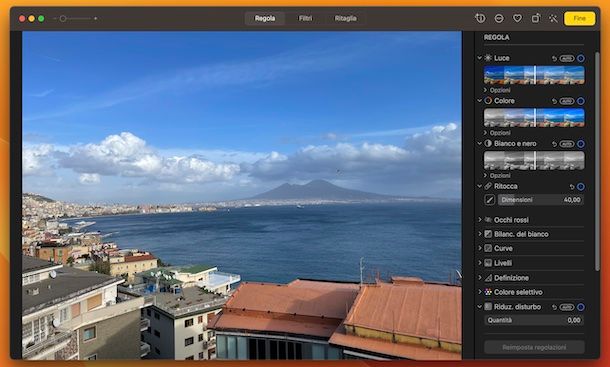
Task: Expand the Opzioni under Luce
Action: [485, 90]
